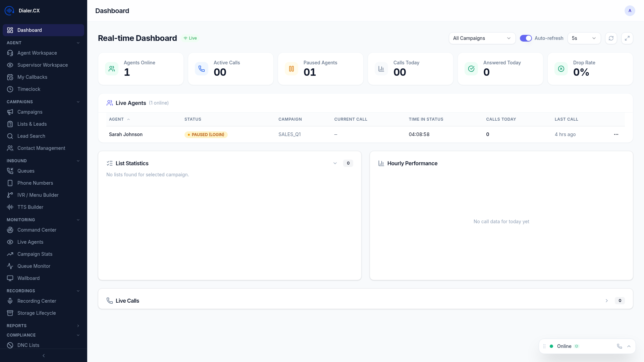This screenshot has width=644, height=362.
Task: Toggle the Live indicator next to the title
Action: [x=190, y=38]
